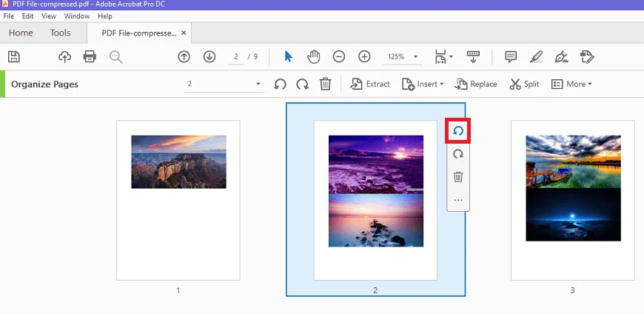Select the page 2 thumbnail
Image resolution: width=644 pixels, height=314 pixels.
pyautogui.click(x=375, y=200)
